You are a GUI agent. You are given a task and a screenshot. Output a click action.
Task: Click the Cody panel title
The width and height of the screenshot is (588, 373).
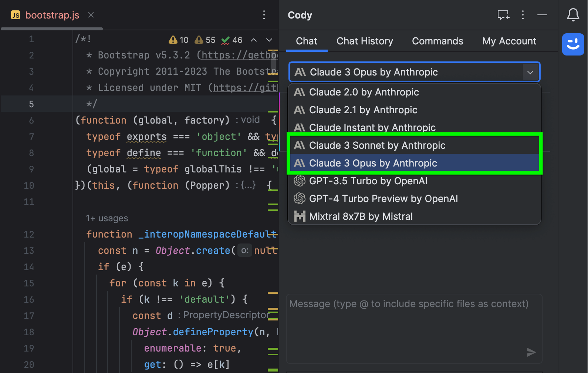[300, 15]
